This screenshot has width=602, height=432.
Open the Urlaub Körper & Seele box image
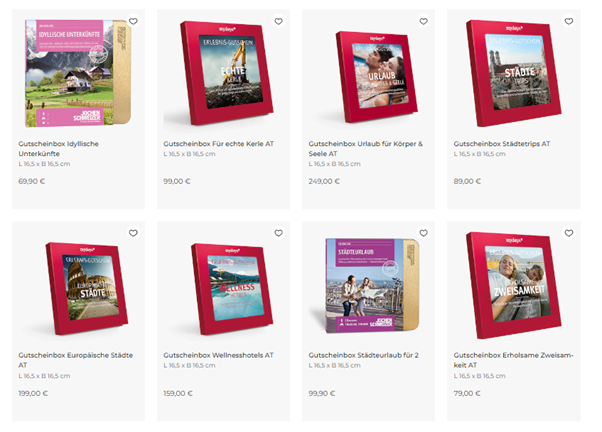[376, 77]
